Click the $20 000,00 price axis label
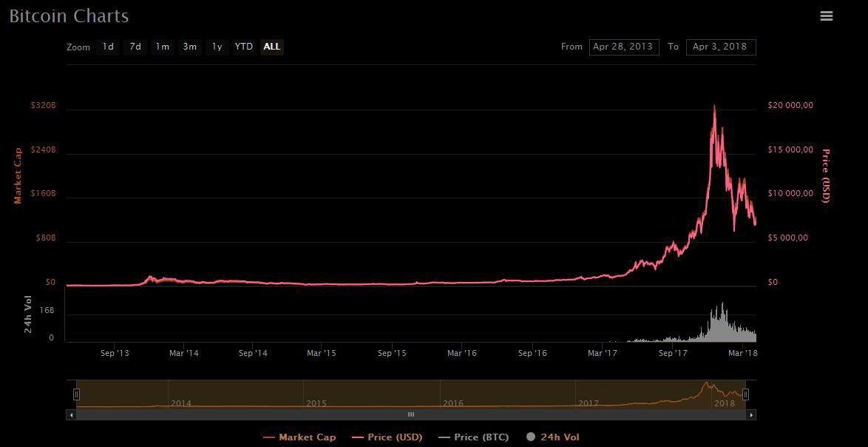This screenshot has height=447, width=868. coord(790,105)
